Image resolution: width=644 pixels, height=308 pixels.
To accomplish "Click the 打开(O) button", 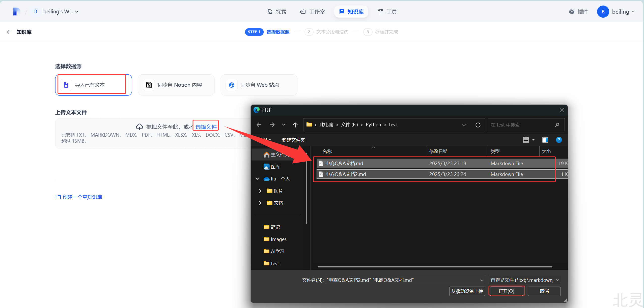I will pos(506,291).
